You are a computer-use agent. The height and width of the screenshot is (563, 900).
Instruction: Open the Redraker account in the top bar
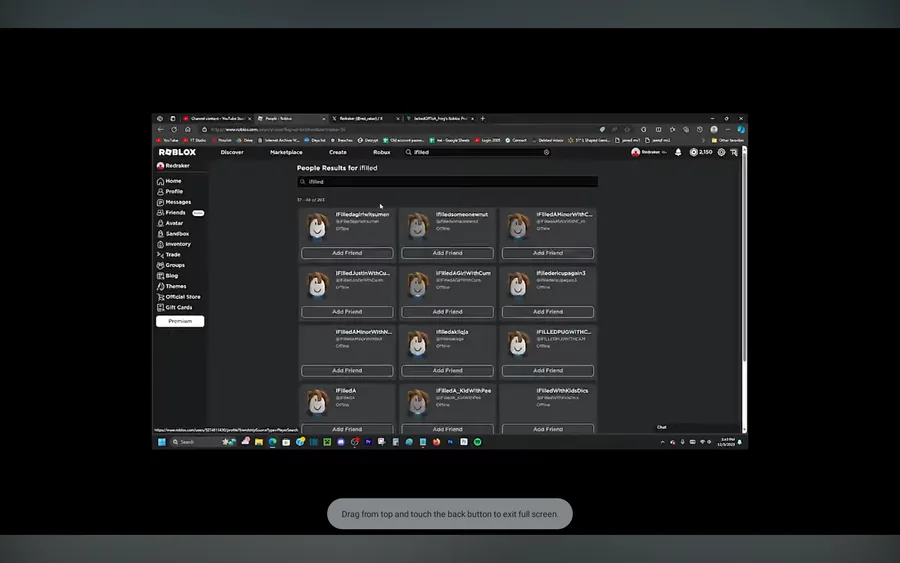tap(649, 152)
